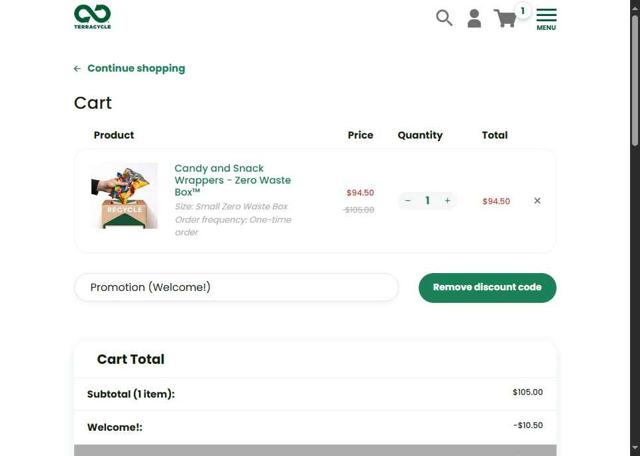640x456 pixels.
Task: Decrease quantity with minus button
Action: [x=408, y=201]
